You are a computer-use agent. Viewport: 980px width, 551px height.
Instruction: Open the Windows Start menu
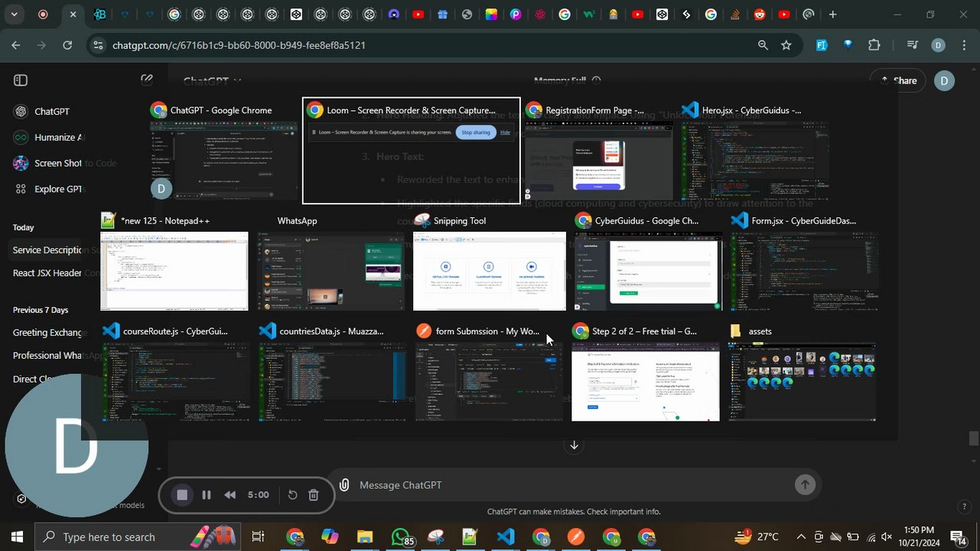coord(17,537)
